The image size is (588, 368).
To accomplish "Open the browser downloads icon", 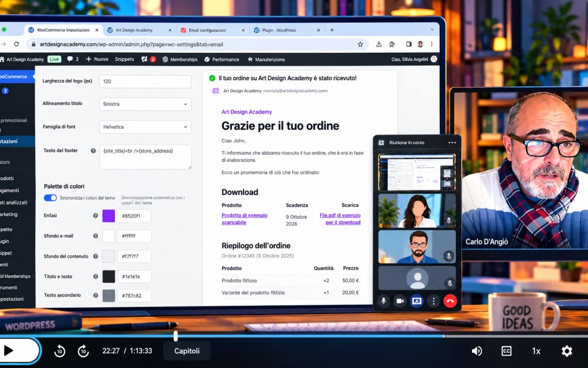I will click(x=379, y=44).
